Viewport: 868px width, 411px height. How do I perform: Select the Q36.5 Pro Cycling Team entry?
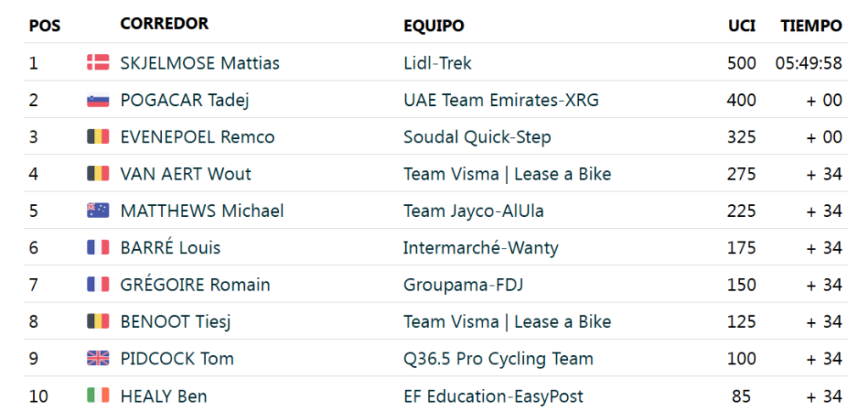tap(498, 358)
